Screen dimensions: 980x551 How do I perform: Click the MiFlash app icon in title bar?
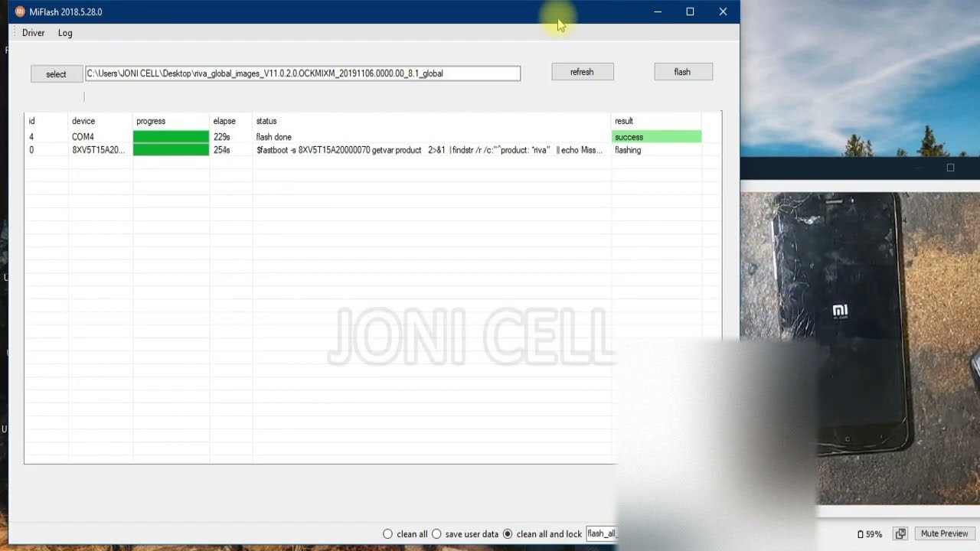[x=20, y=11]
